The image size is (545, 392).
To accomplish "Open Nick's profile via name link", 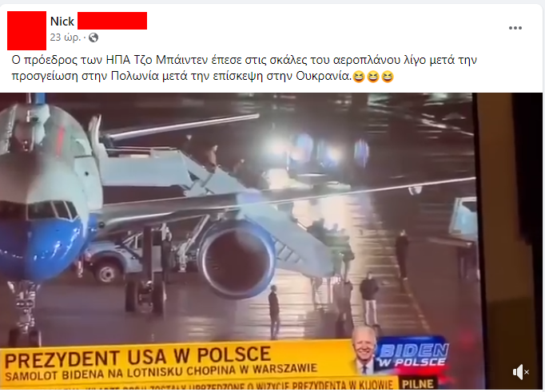I will (x=62, y=22).
